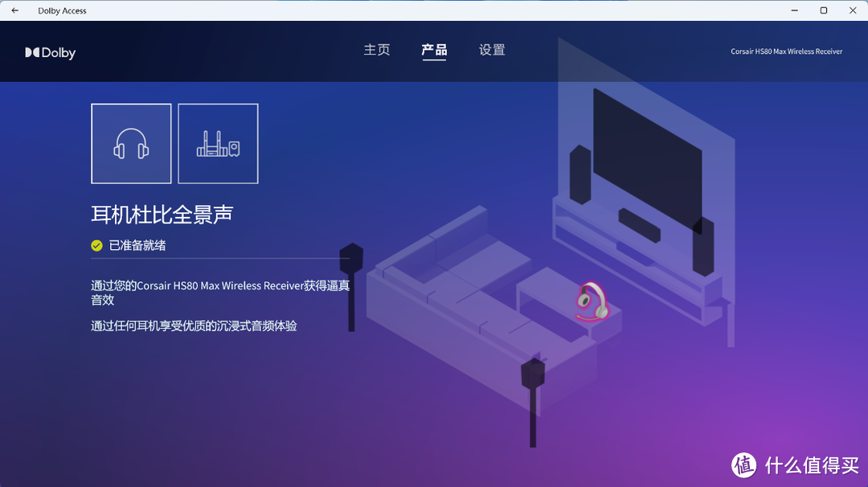Viewport: 868px width, 487px height.
Task: Select the headphones Dolby Atmos tile
Action: [x=131, y=143]
